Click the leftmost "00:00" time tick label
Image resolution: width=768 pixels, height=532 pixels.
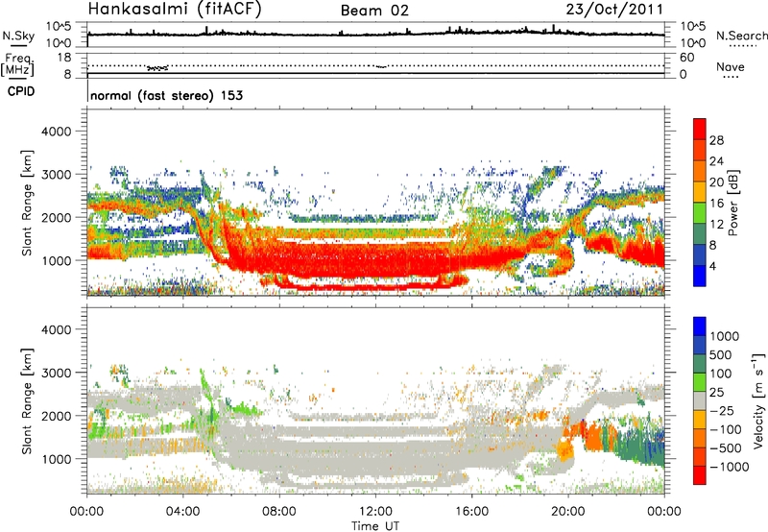coord(87,512)
